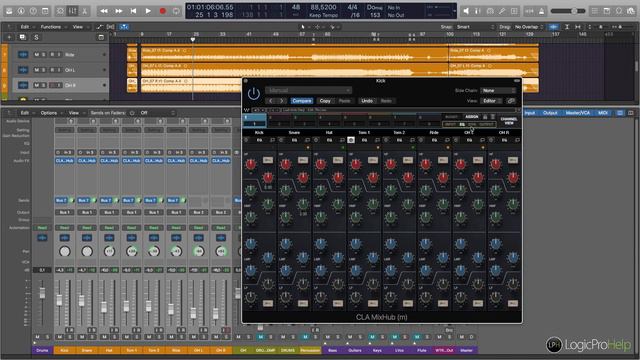Click the Kick channel HP red knob
Screen dimensions: 640x360
point(250,164)
